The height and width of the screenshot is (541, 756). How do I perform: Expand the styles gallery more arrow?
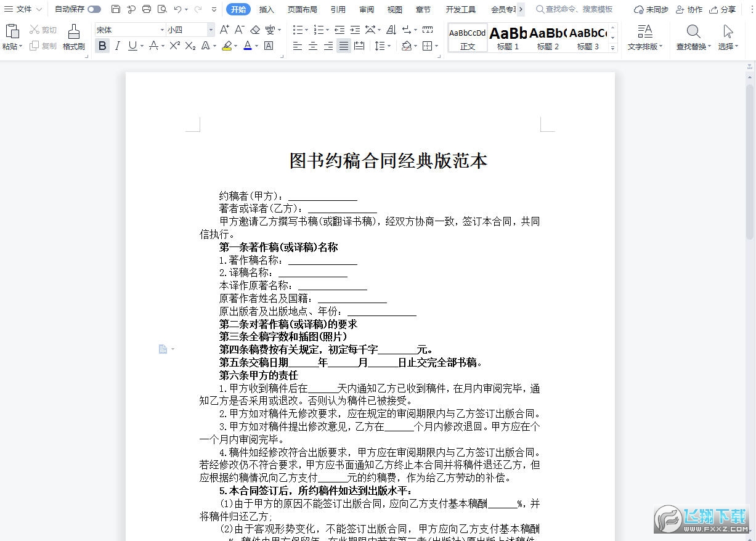(612, 47)
